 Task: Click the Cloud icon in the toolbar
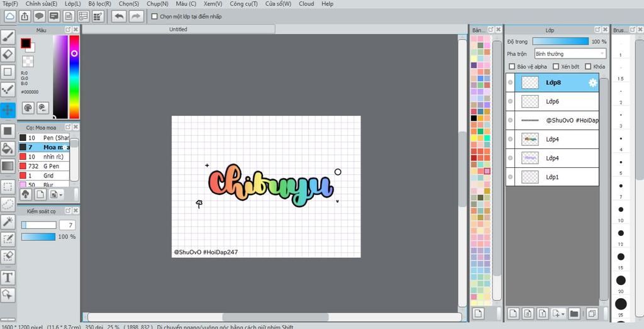10,16
